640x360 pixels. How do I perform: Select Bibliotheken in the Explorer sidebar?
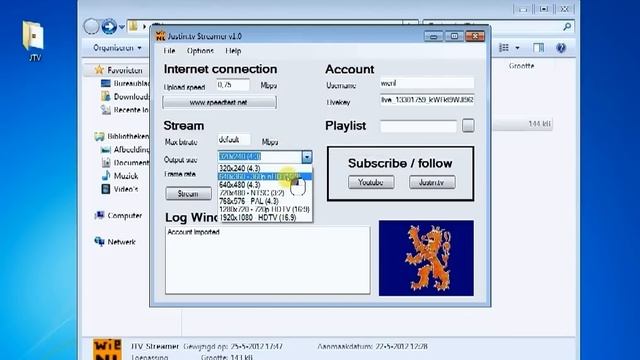pos(128,136)
